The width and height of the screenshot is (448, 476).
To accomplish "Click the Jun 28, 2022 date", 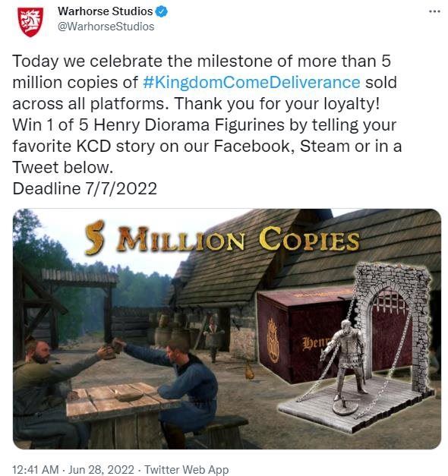I will click(101, 469).
